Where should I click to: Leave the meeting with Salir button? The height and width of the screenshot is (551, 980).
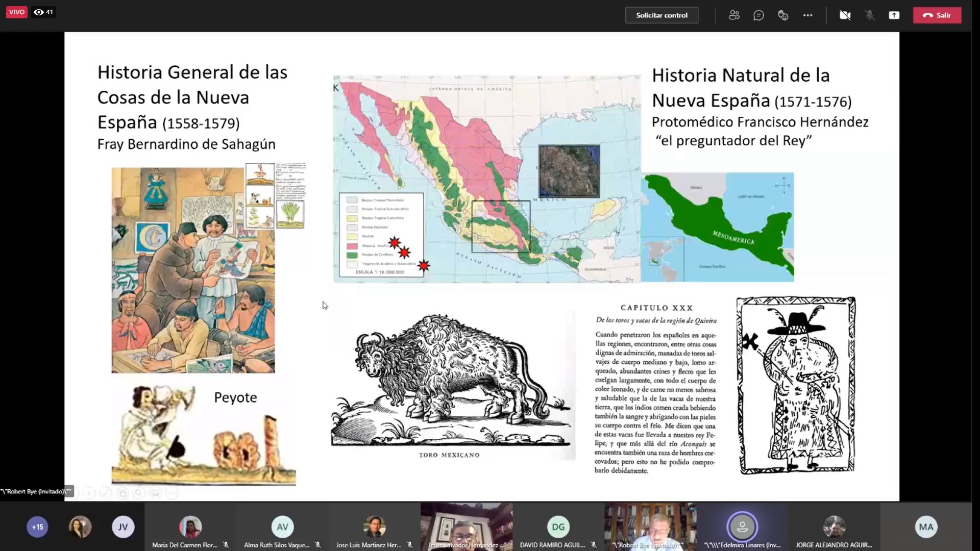click(x=937, y=15)
